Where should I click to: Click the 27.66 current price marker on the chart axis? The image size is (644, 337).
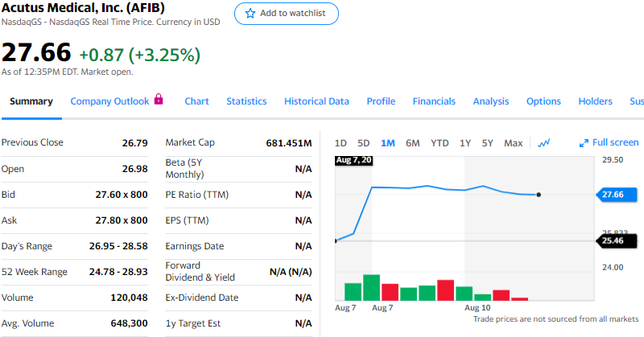point(617,195)
